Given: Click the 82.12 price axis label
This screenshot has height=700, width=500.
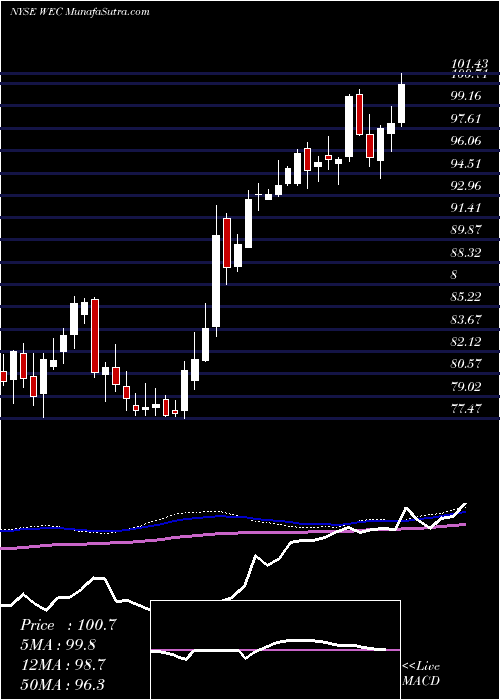Looking at the screenshot, I should tap(466, 342).
